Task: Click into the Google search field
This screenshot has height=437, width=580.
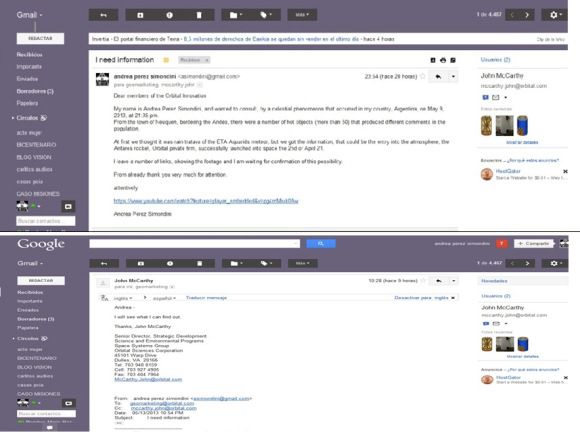Action: pyautogui.click(x=195, y=243)
